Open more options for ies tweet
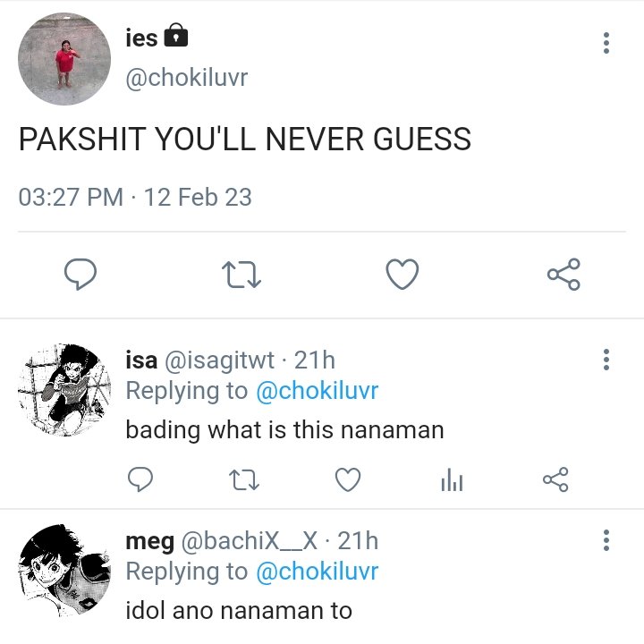Image resolution: width=644 pixels, height=644 pixels. click(606, 43)
